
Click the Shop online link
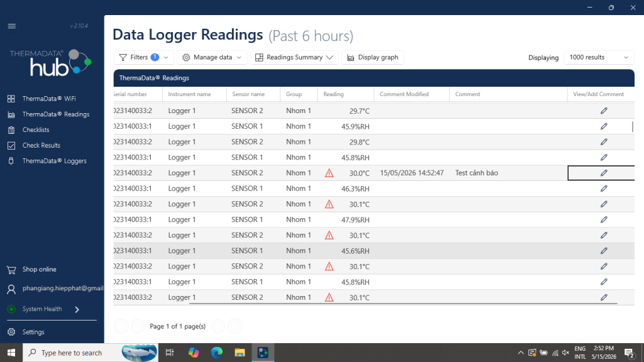tap(40, 269)
